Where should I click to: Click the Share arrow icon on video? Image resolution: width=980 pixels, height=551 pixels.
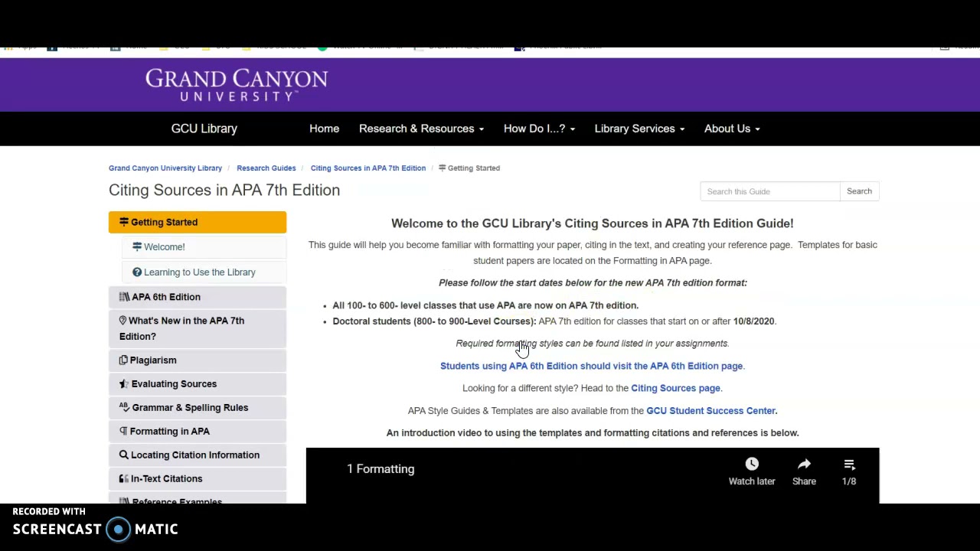click(804, 464)
